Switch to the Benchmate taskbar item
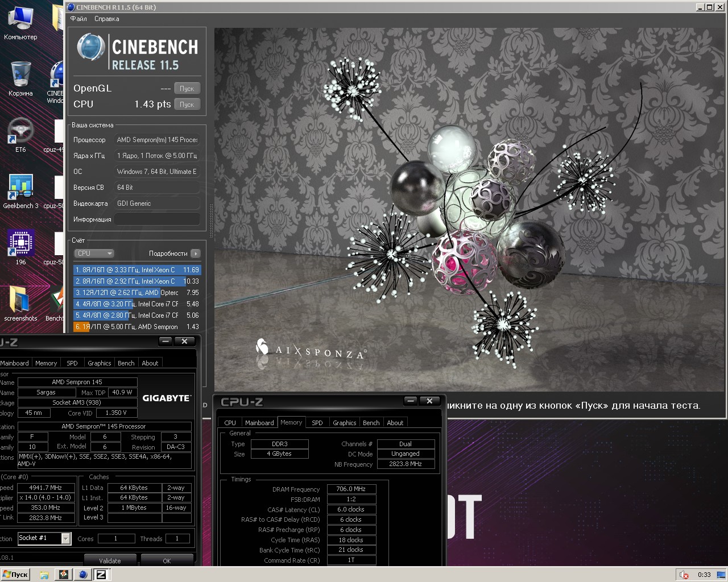The width and height of the screenshot is (728, 582). (63, 575)
